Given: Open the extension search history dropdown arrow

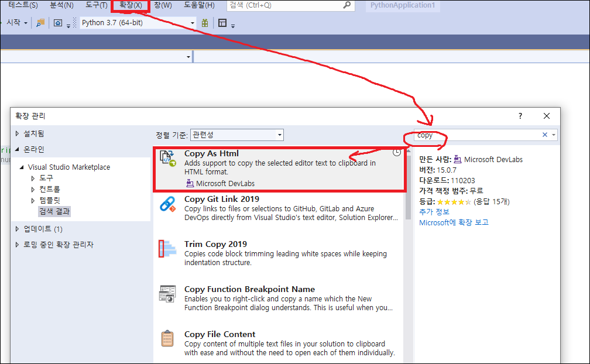Looking at the screenshot, I should coord(554,135).
